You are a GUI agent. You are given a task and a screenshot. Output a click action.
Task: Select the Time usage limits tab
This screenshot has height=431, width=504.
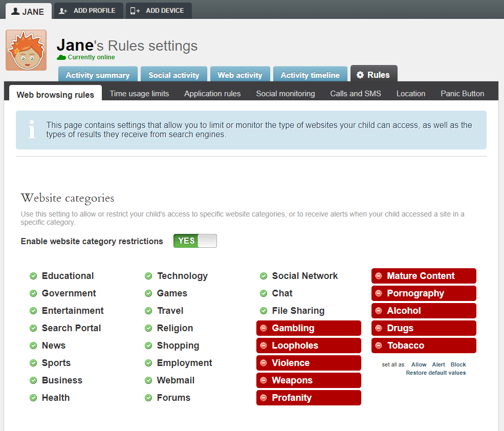139,94
